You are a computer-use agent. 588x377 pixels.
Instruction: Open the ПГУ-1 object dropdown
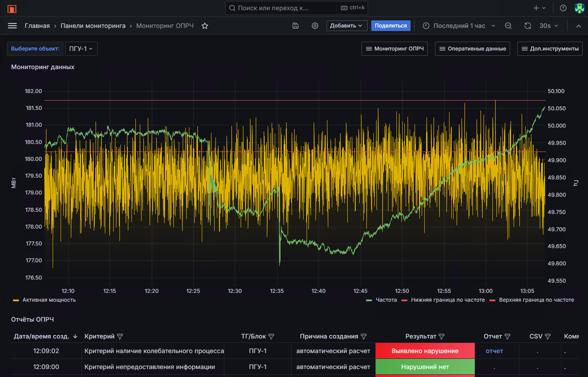click(x=81, y=49)
